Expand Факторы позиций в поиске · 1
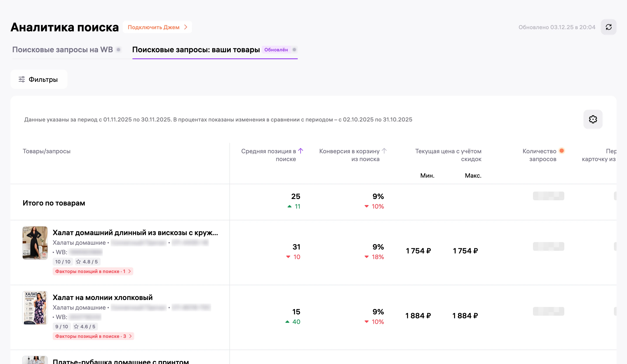627x364 pixels. 93,271
